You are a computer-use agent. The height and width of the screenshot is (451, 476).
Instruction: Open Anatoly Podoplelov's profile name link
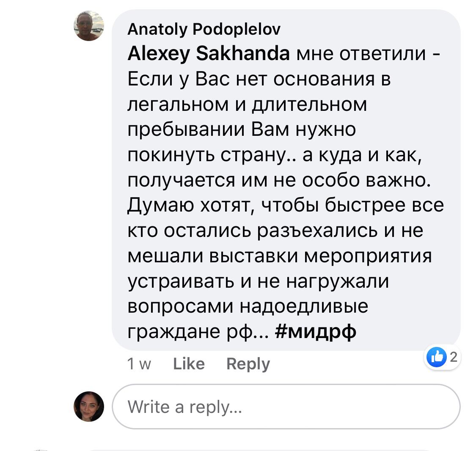pyautogui.click(x=204, y=29)
